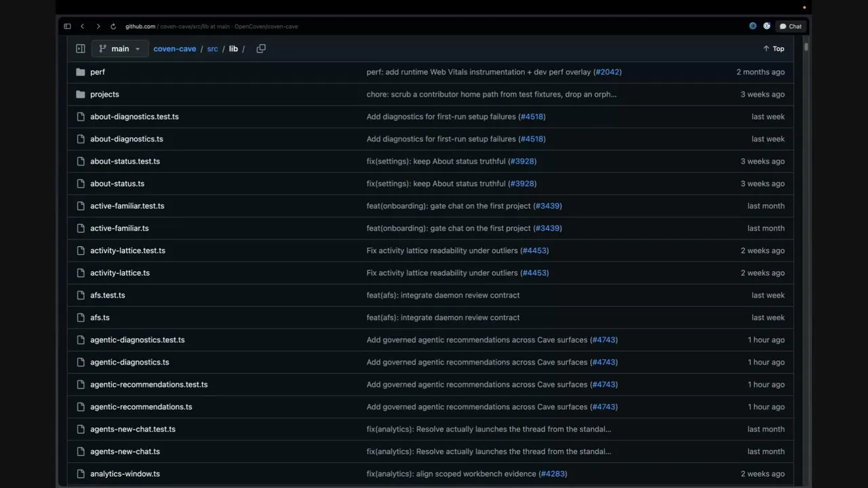The width and height of the screenshot is (868, 488).
Task: Copy the path with the copy icon
Action: click(261, 49)
